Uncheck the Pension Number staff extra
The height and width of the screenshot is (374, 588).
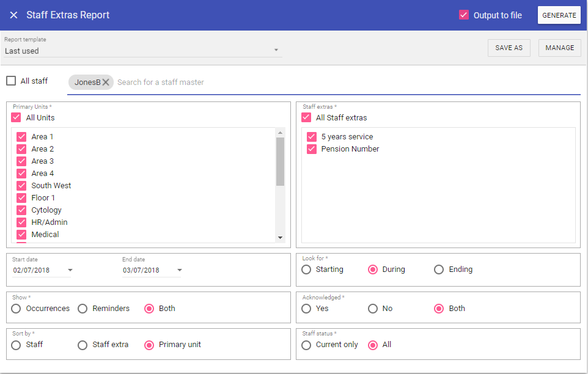(x=312, y=149)
